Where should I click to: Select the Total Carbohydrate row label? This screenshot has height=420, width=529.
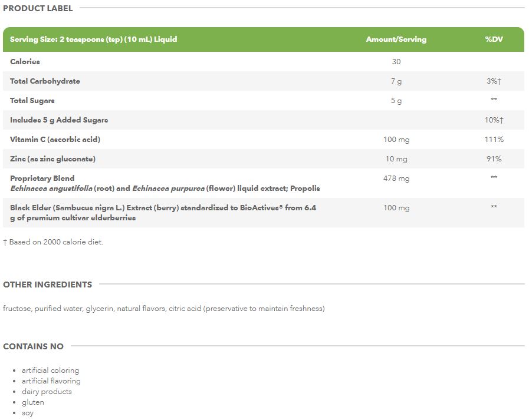45,81
